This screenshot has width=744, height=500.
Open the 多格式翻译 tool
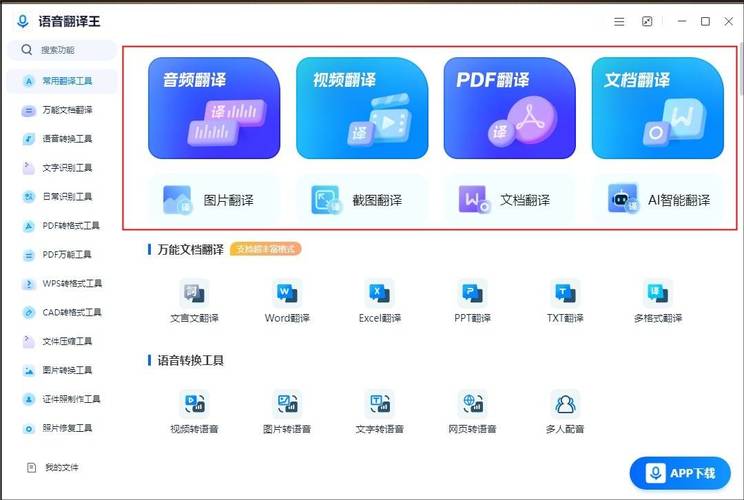[658, 302]
